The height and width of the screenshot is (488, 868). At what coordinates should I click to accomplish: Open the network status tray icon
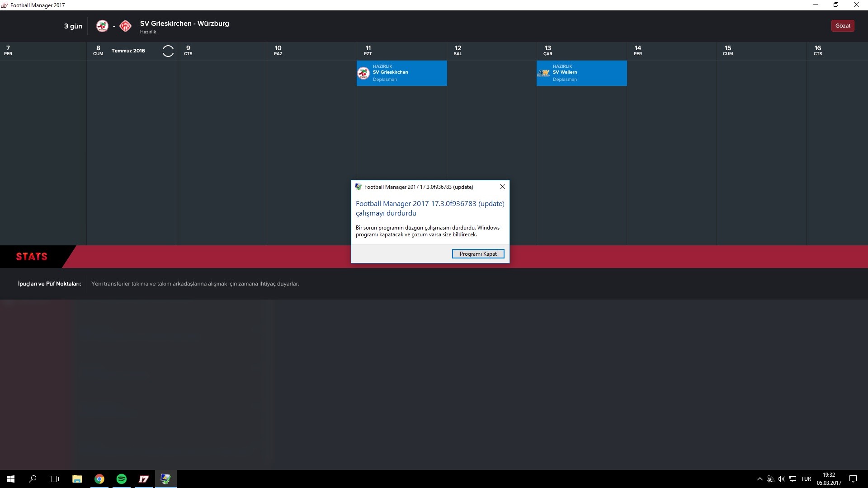793,479
